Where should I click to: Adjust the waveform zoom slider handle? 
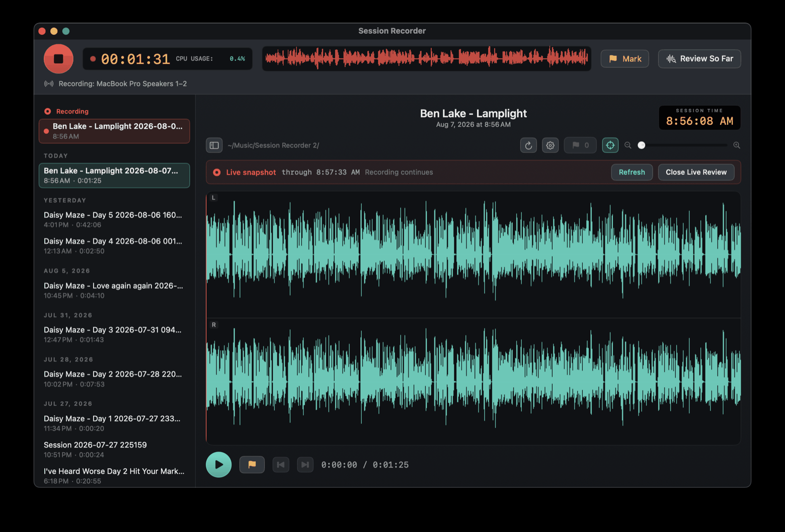[x=641, y=145]
